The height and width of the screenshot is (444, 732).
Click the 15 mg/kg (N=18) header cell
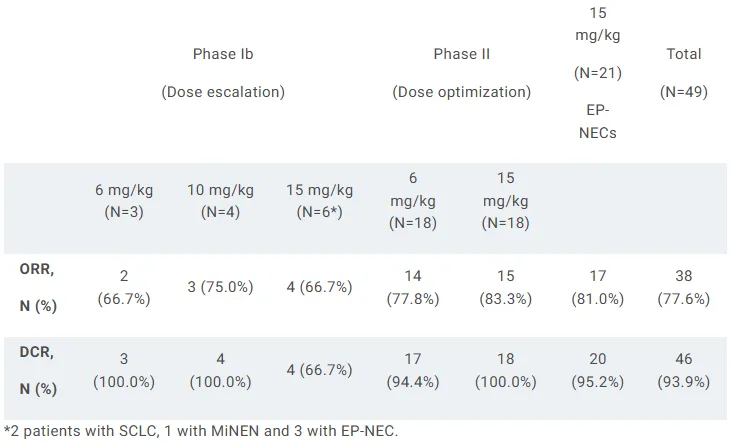click(x=505, y=200)
